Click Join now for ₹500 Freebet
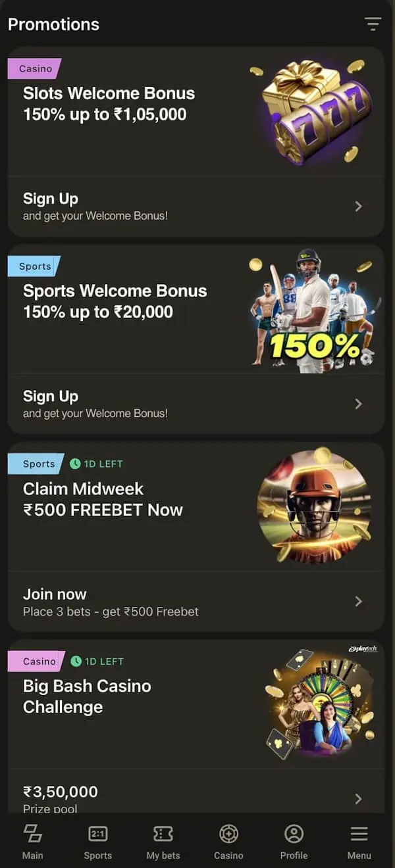395x868 pixels. (x=55, y=594)
